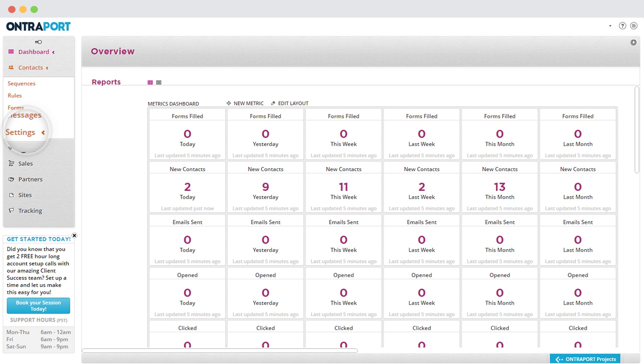Open Forms Filled This Week tile
644x364 pixels.
click(343, 134)
